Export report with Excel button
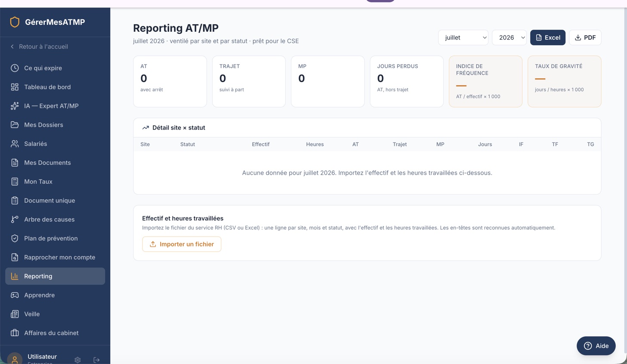The height and width of the screenshot is (364, 627). (548, 37)
